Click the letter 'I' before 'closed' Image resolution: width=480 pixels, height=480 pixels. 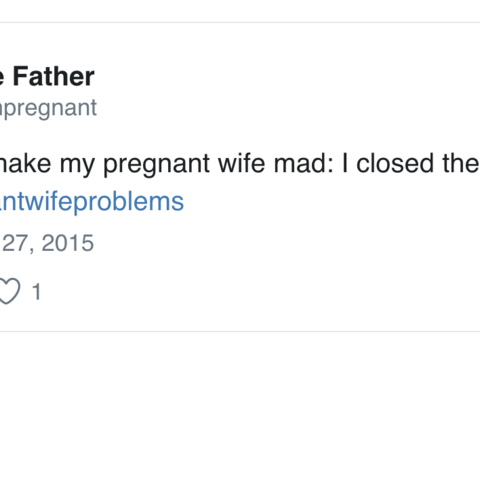point(345,163)
